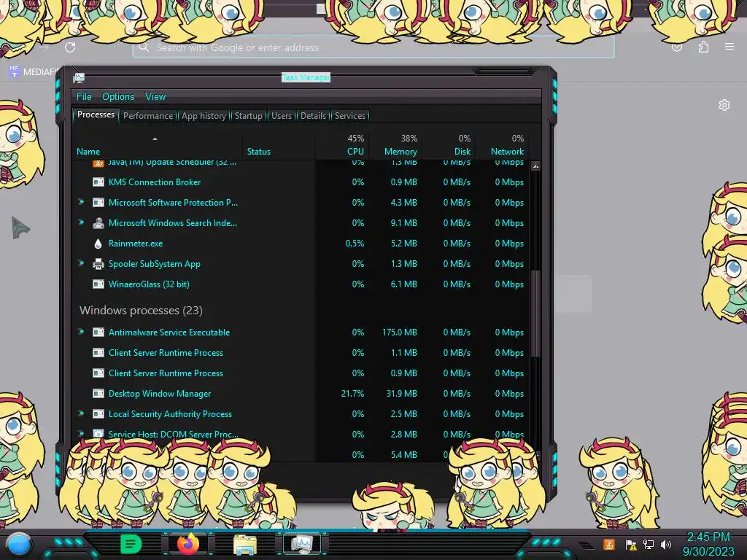This screenshot has width=747, height=560.
Task: Click scrollbar up arrow in process list
Action: tap(536, 166)
